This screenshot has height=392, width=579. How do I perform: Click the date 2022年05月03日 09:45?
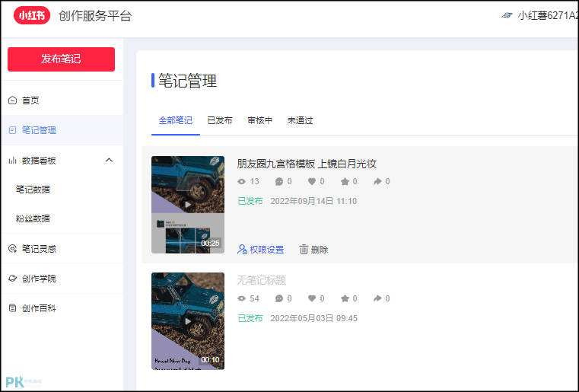click(314, 318)
